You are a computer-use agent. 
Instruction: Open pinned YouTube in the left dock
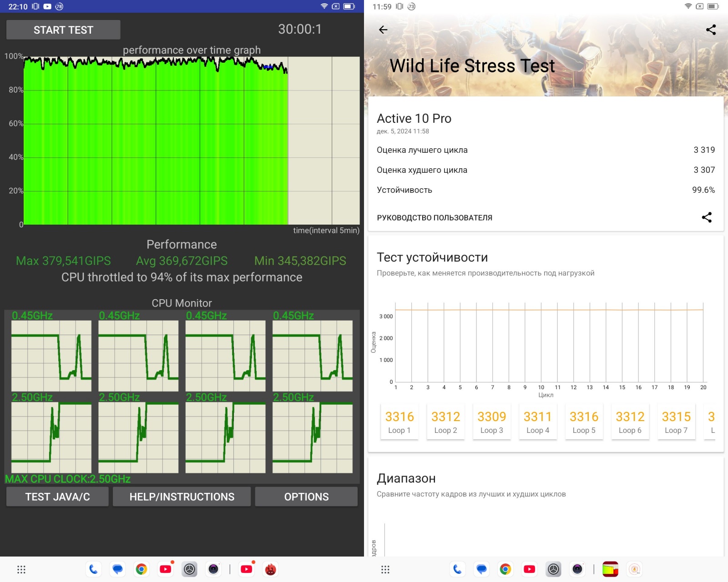[166, 569]
